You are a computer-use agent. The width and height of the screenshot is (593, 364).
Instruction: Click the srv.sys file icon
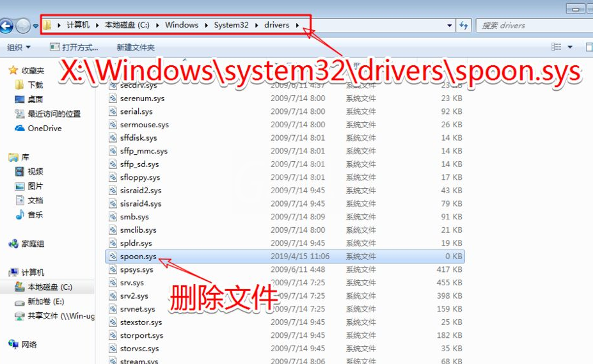coord(113,283)
